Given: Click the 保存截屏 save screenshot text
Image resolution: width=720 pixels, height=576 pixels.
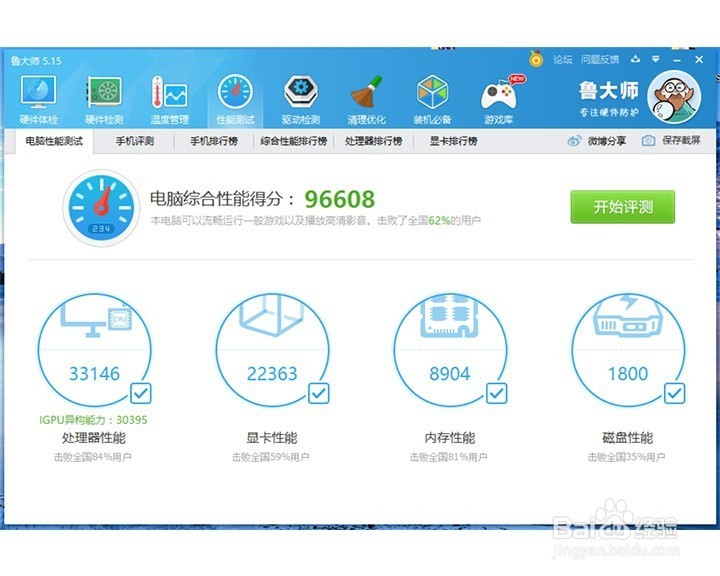Looking at the screenshot, I should (681, 141).
